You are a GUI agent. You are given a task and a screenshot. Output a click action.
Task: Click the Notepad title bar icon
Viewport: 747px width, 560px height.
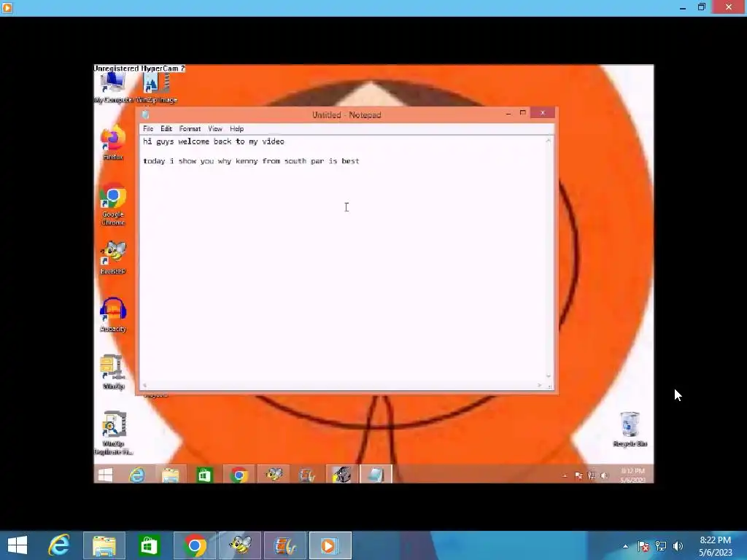(146, 114)
